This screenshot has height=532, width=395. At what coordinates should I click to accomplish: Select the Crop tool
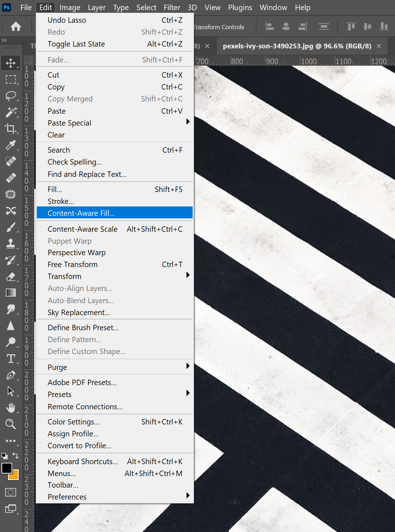click(11, 129)
